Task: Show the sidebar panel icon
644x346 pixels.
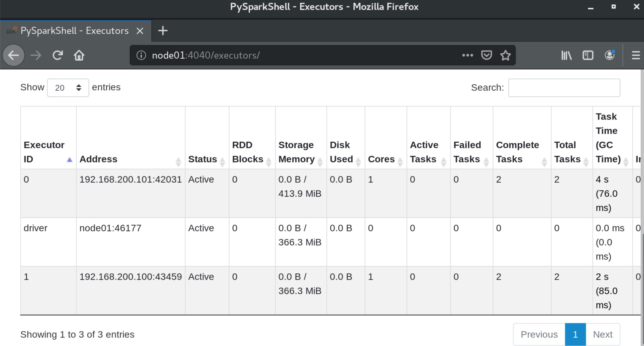Action: (588, 55)
